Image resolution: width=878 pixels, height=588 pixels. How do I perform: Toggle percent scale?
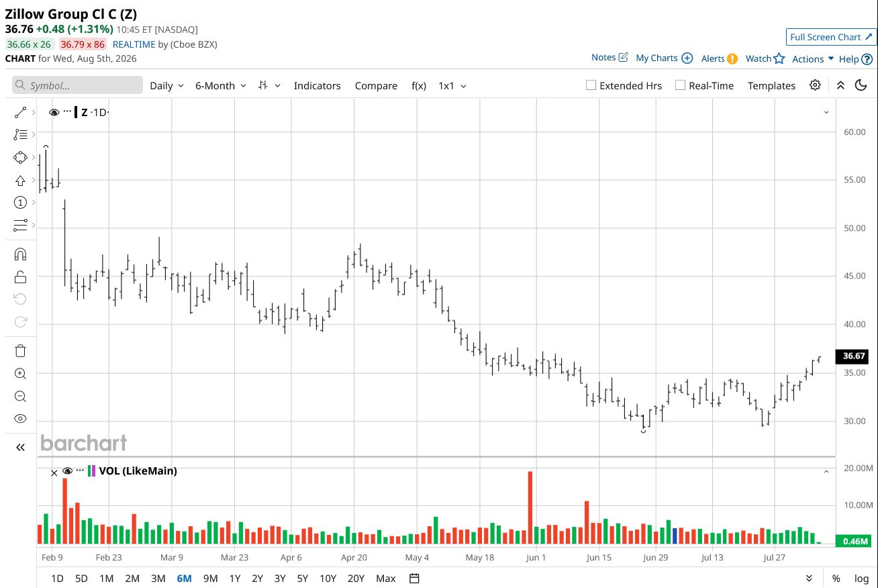(x=836, y=578)
